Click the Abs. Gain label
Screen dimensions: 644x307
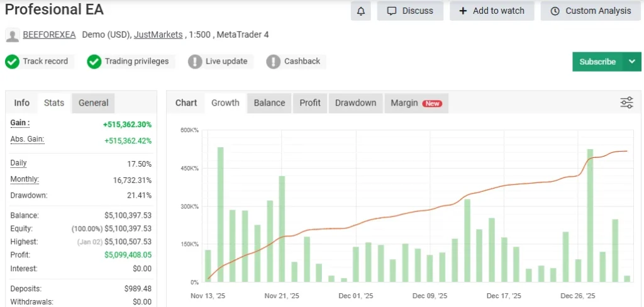coord(27,139)
